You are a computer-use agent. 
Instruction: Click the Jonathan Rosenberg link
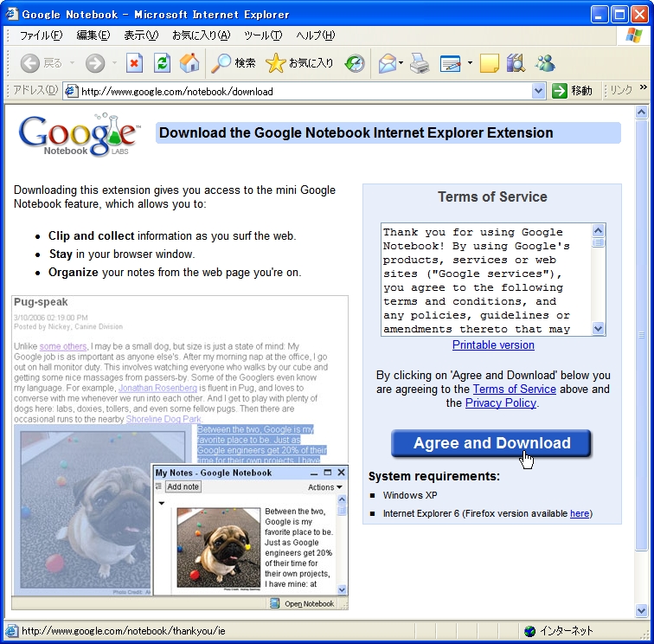click(x=157, y=388)
